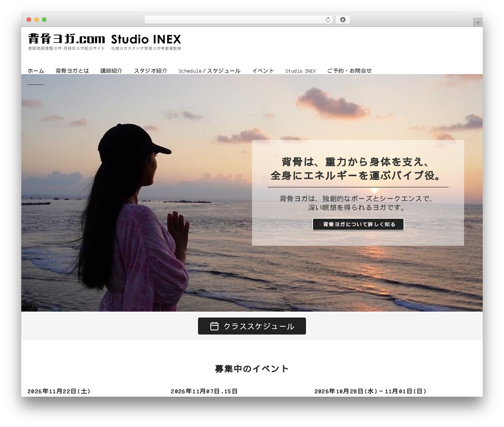
Task: Click the calendar icon beside クラススケジュール
Action: [214, 326]
